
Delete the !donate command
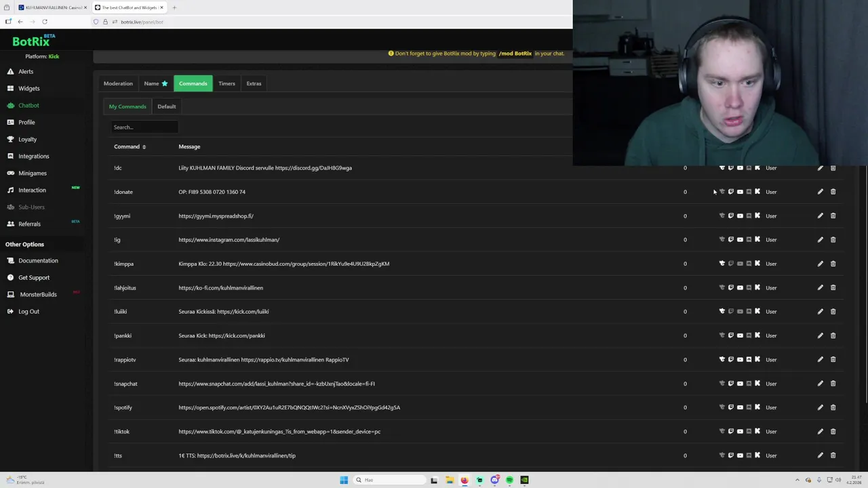[x=833, y=192]
